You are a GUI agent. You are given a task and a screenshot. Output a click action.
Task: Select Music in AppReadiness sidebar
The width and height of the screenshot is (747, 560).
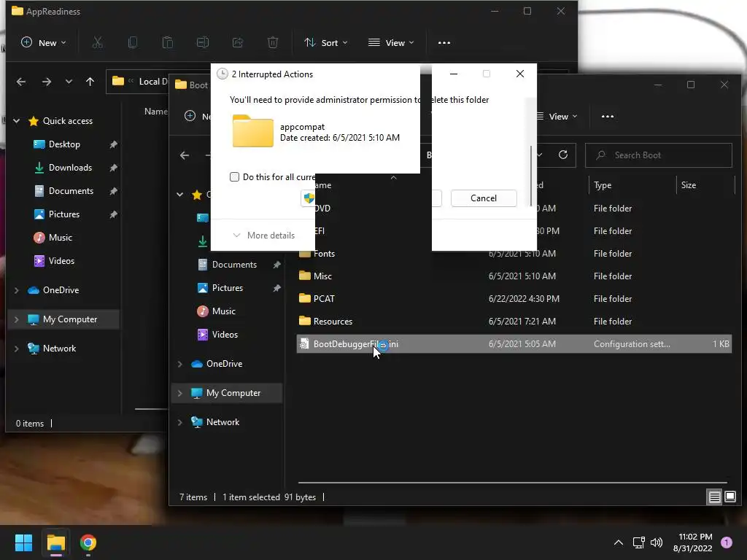[60, 238]
